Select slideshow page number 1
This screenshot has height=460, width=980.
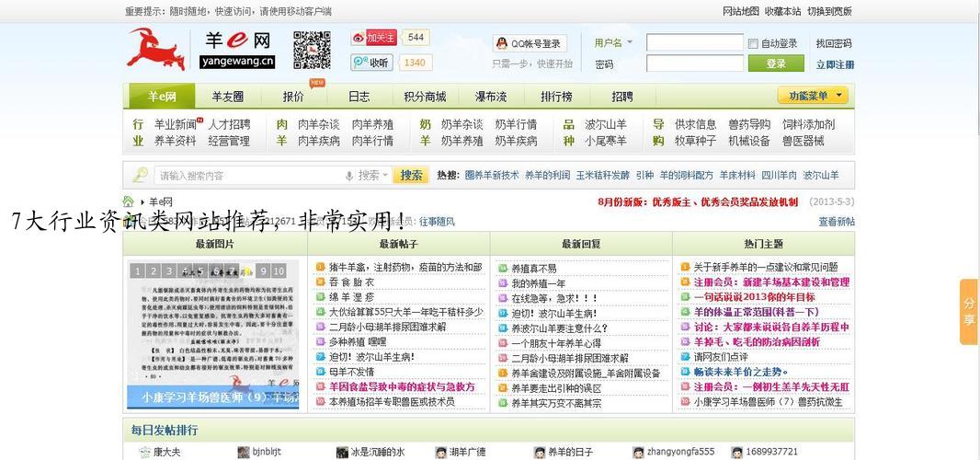(136, 271)
